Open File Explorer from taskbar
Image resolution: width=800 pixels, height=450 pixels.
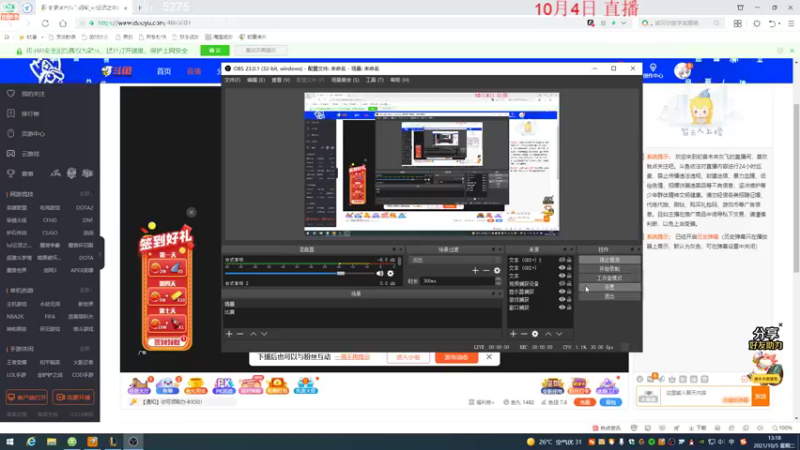[52, 442]
